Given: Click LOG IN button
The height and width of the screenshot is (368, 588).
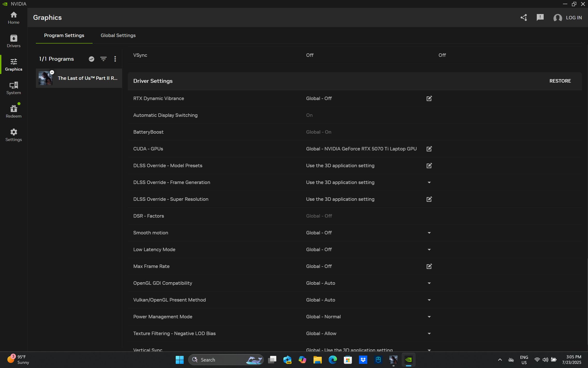Looking at the screenshot, I should click(574, 18).
